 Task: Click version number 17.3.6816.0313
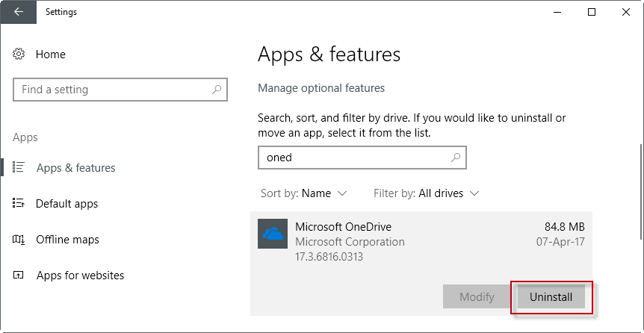pos(329,257)
